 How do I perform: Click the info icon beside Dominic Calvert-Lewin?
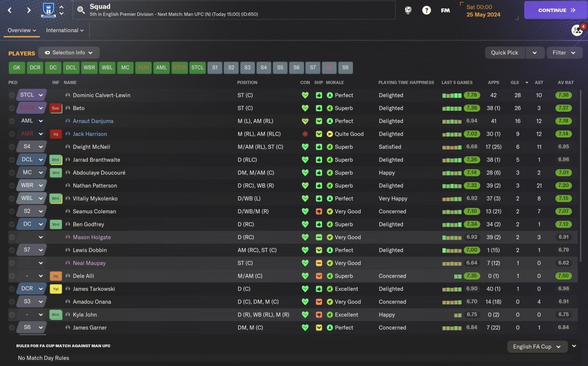[x=68, y=95]
